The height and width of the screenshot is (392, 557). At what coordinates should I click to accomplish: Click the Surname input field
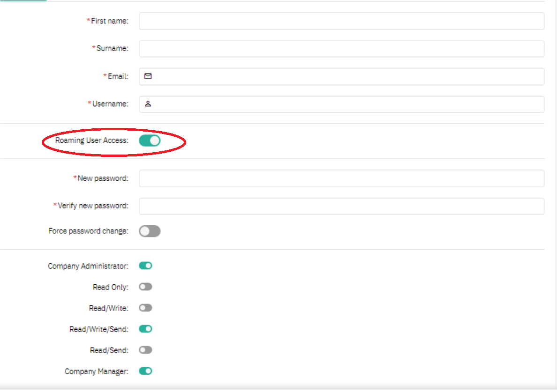point(341,49)
